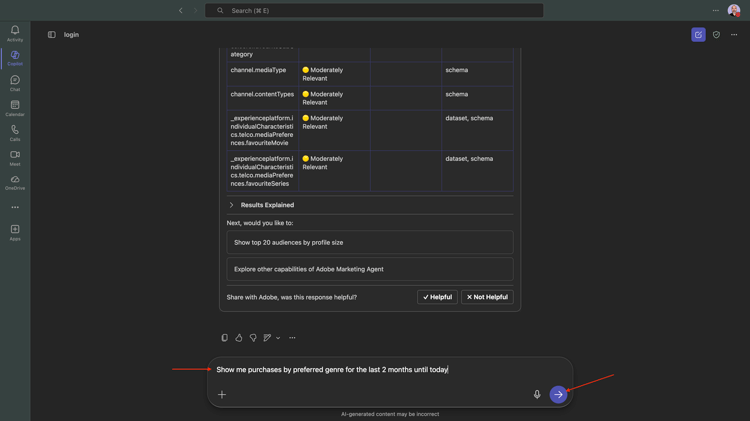Select Show top 20 audiences suggestion

click(370, 243)
